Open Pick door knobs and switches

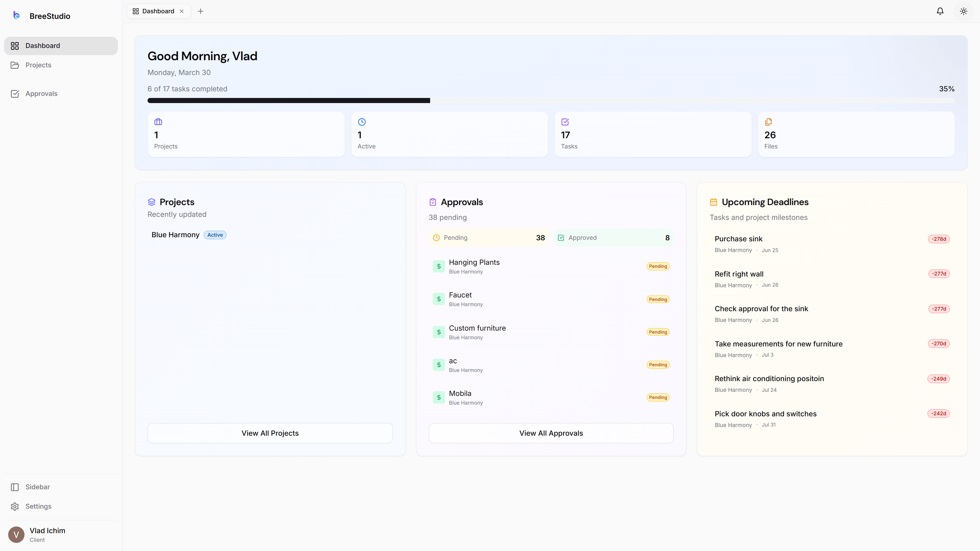(x=832, y=419)
